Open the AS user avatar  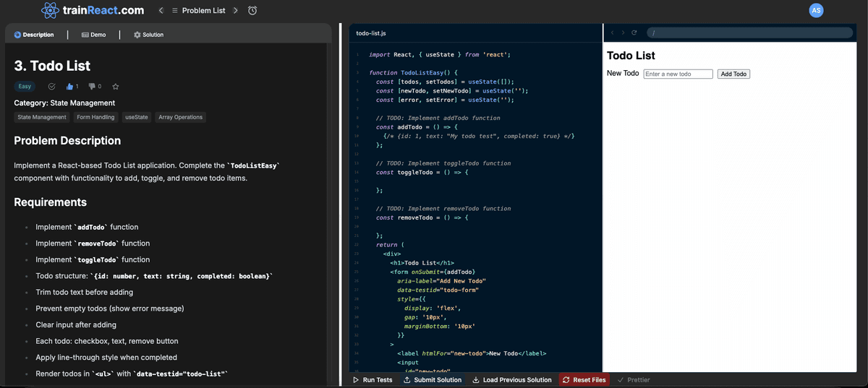pyautogui.click(x=816, y=10)
